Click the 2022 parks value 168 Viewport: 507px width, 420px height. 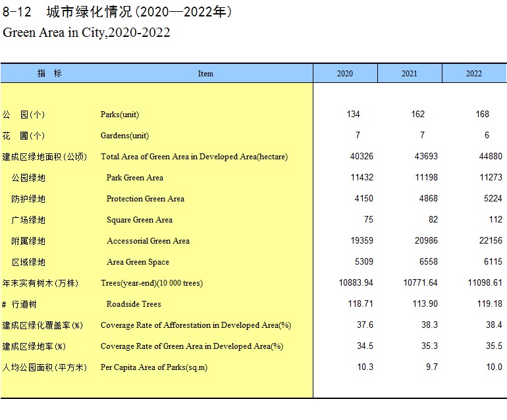point(482,114)
